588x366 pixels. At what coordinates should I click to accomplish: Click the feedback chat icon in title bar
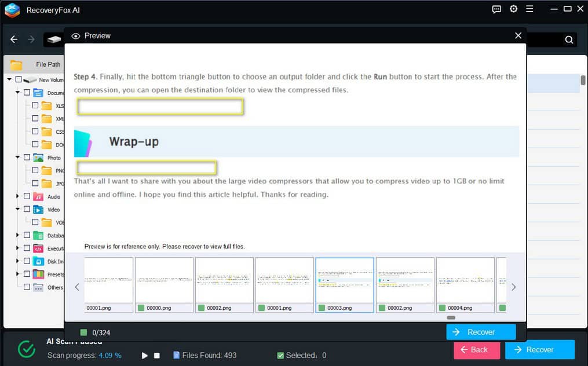pyautogui.click(x=496, y=9)
